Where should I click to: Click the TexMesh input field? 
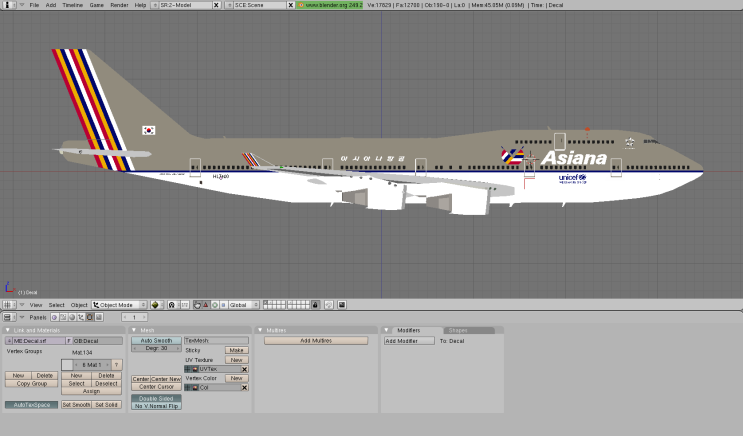(216, 340)
